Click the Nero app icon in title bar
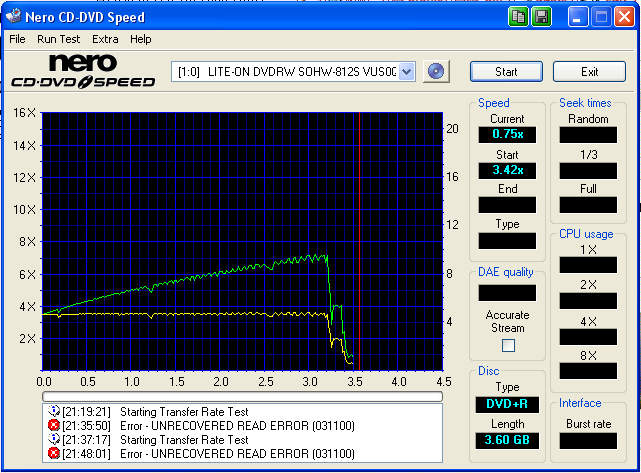 pyautogui.click(x=13, y=16)
